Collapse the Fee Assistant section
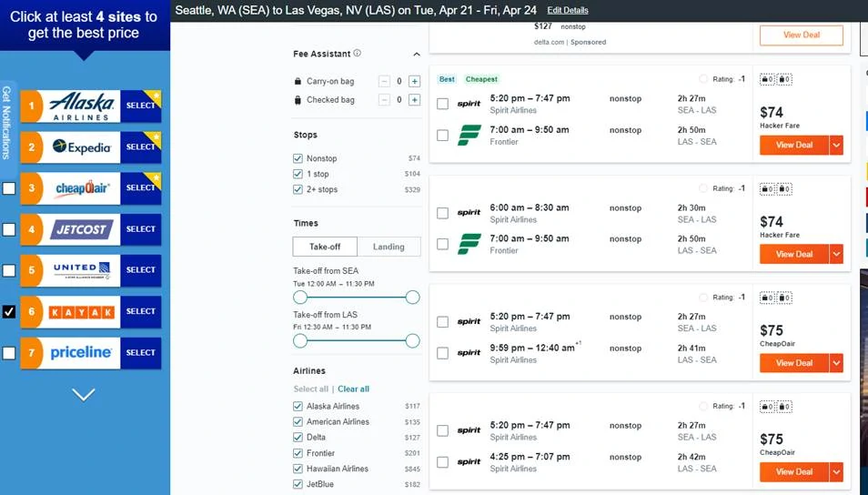 (417, 55)
